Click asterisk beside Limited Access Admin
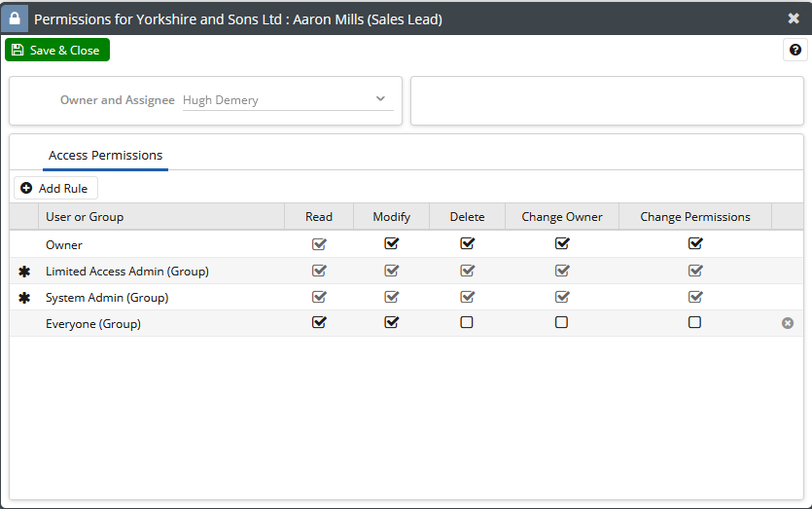Image resolution: width=812 pixels, height=509 pixels. tap(24, 272)
